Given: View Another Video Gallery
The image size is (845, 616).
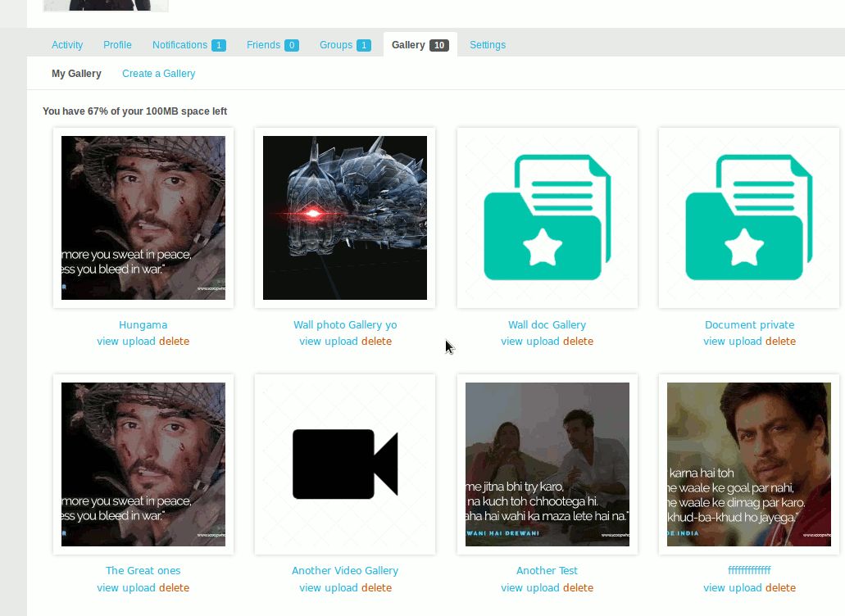Looking at the screenshot, I should pyautogui.click(x=311, y=587).
